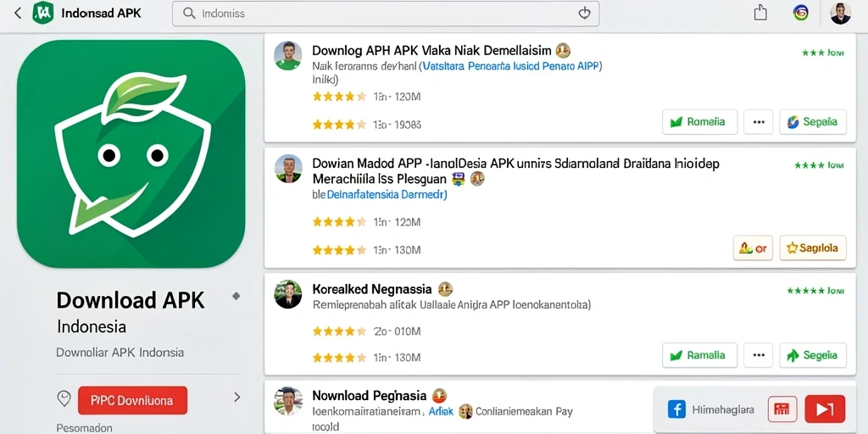Click the emoji after Adiak
Screen dimensions: 868x434
[x=465, y=411]
